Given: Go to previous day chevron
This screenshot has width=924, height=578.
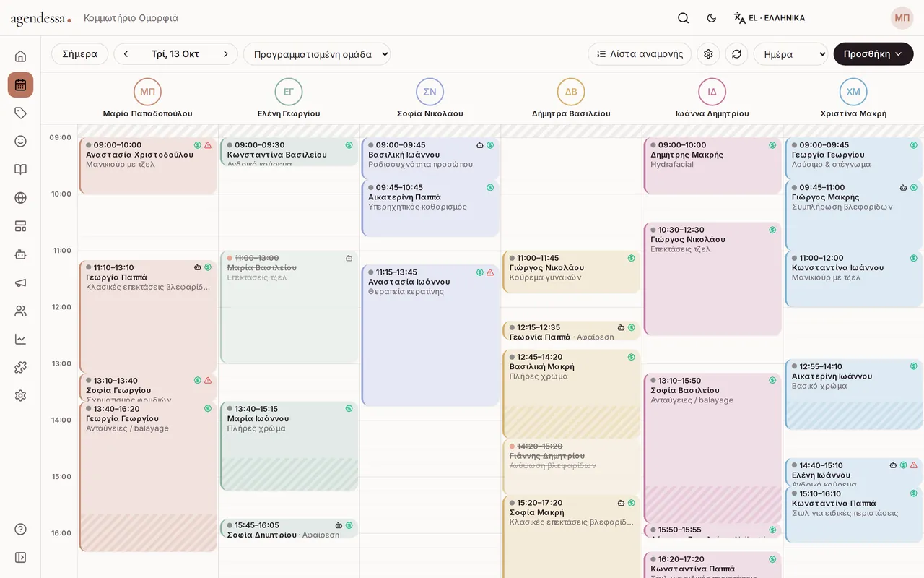Looking at the screenshot, I should tap(126, 54).
